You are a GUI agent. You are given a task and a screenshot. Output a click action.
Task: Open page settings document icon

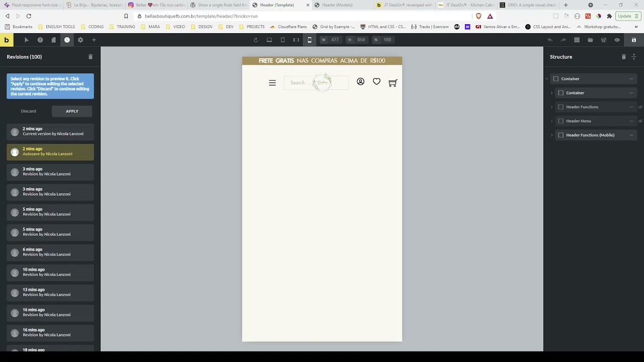[x=53, y=40]
